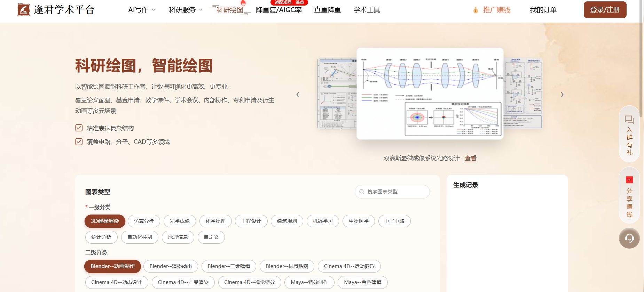Screen dimensions: 644x292
Task: Select the 3D建模渲染 category
Action: (105, 221)
